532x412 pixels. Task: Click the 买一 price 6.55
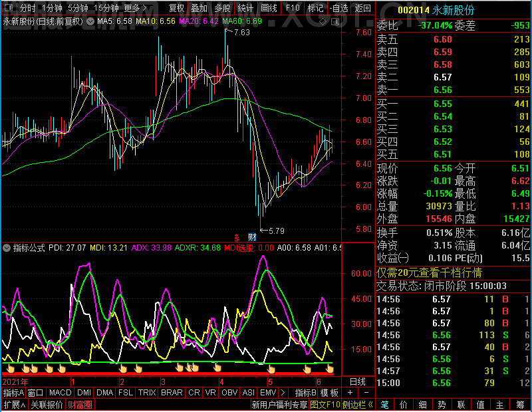pos(443,104)
